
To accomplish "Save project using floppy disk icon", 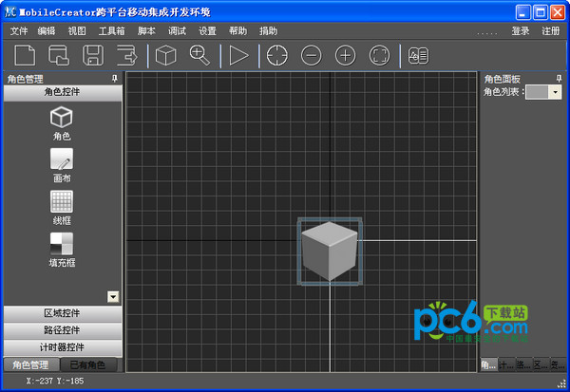I will tap(93, 56).
